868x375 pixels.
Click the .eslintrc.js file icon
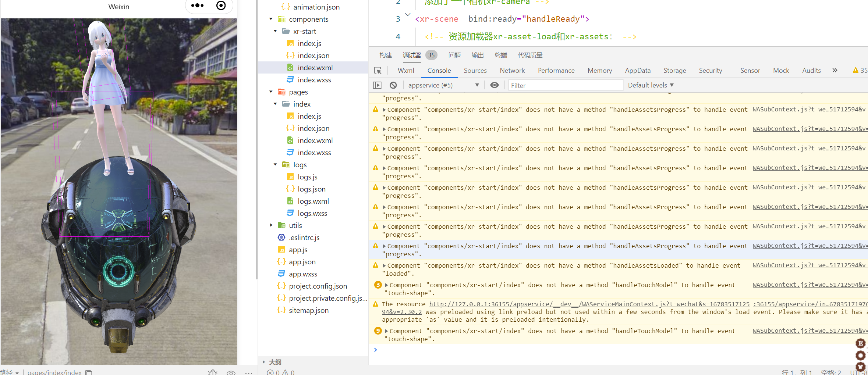tap(281, 238)
